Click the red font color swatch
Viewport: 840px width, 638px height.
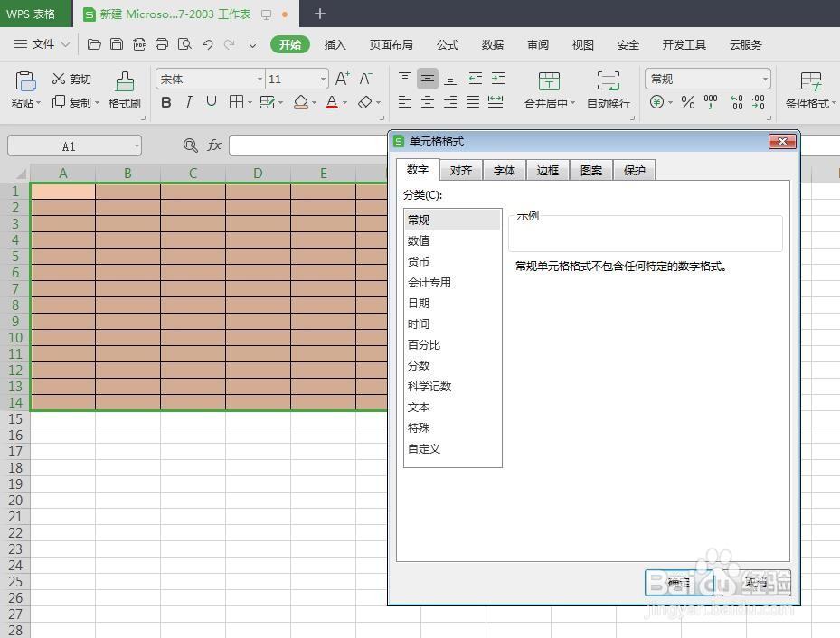(332, 102)
